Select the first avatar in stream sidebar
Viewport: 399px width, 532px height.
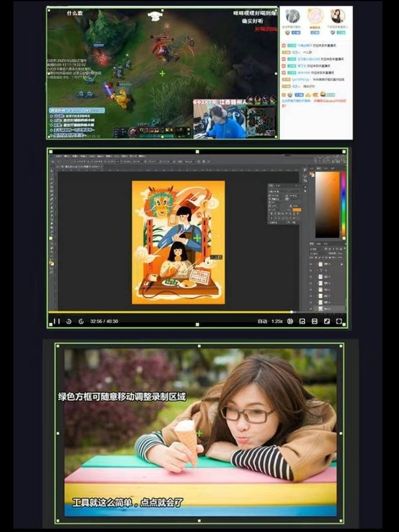click(293, 16)
